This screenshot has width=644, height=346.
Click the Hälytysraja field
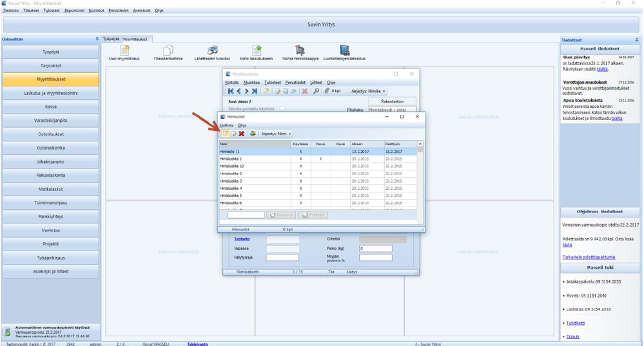(x=282, y=258)
